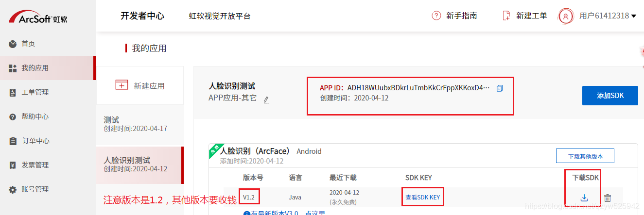Click the 账号管理 gear icon
This screenshot has width=644, height=215.
click(x=13, y=189)
